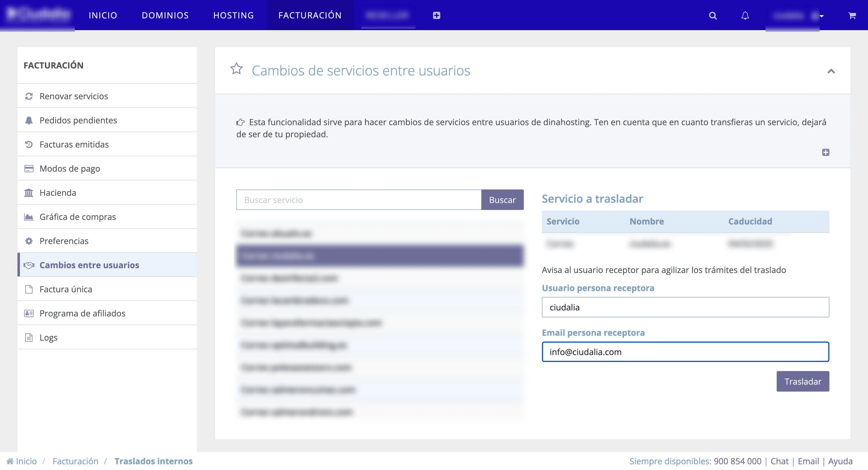Open the search magnifier in the top bar
This screenshot has width=868, height=470.
pos(713,15)
